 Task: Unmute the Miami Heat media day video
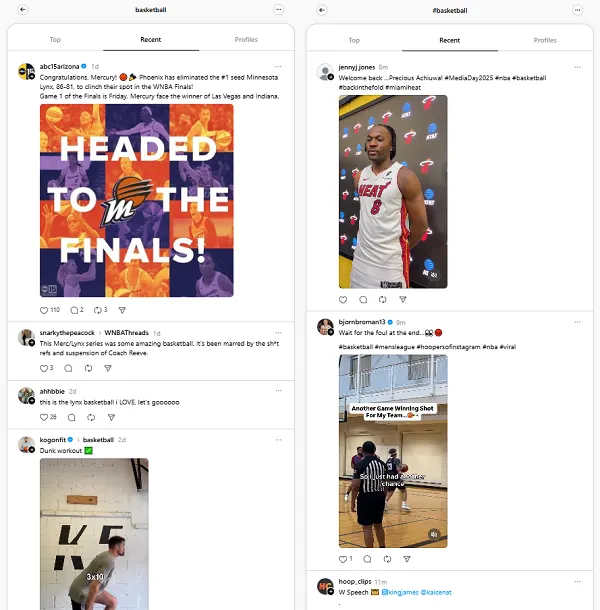tap(434, 275)
